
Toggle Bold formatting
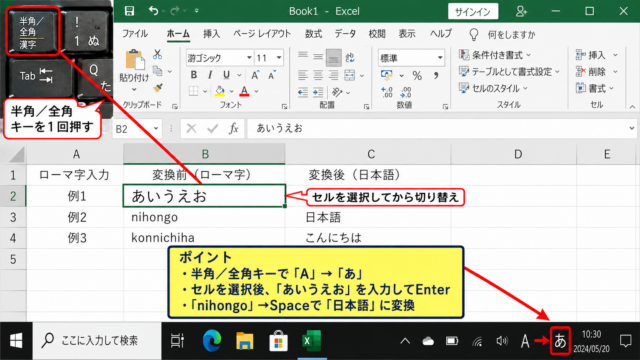pos(193,75)
